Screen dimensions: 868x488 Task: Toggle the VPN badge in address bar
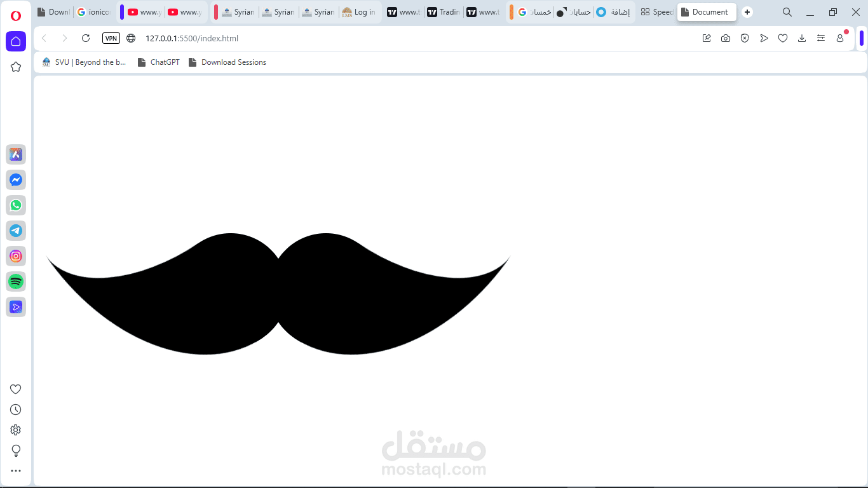tap(111, 38)
